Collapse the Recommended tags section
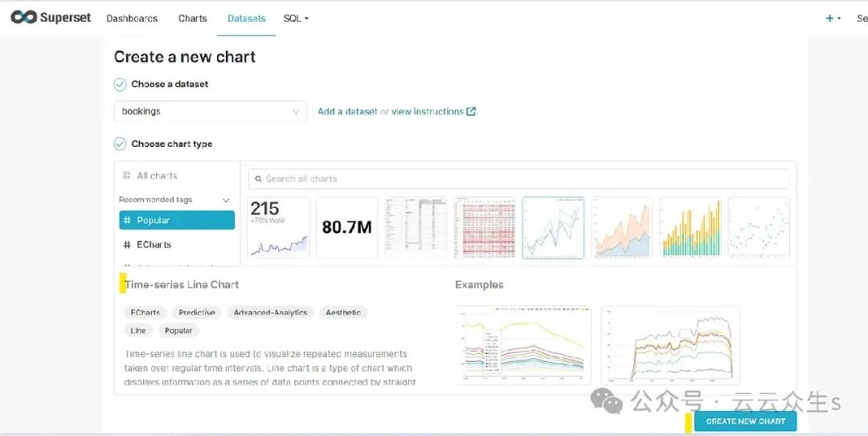 tap(226, 200)
